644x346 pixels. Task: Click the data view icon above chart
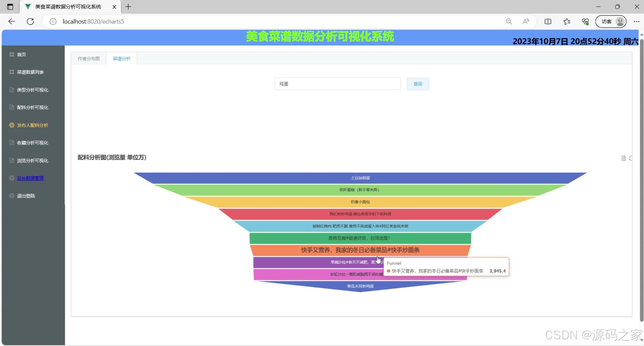pos(623,158)
